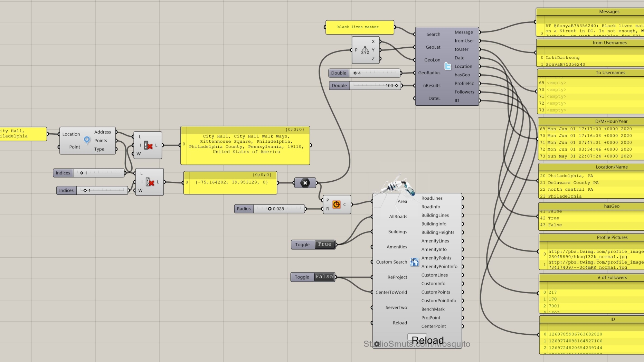
Task: Select the upper List Item component icon
Action: [148, 145]
